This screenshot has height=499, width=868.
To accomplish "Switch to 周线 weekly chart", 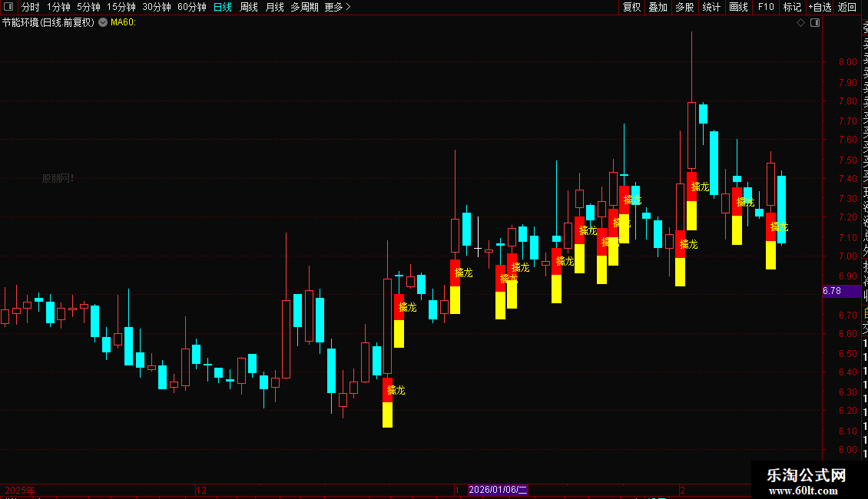I will click(x=249, y=7).
